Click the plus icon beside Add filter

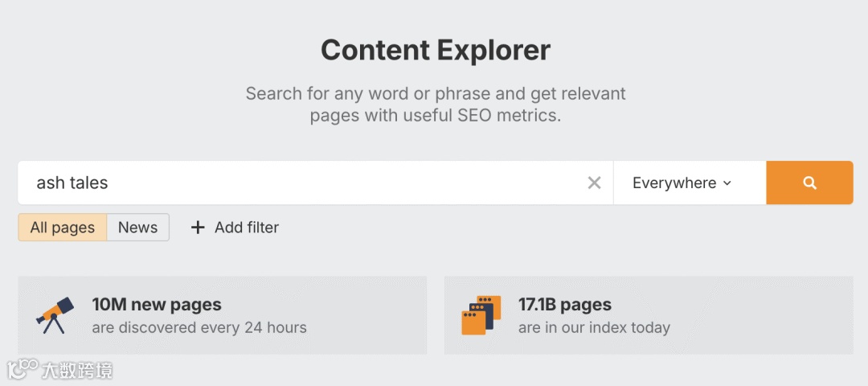point(198,228)
